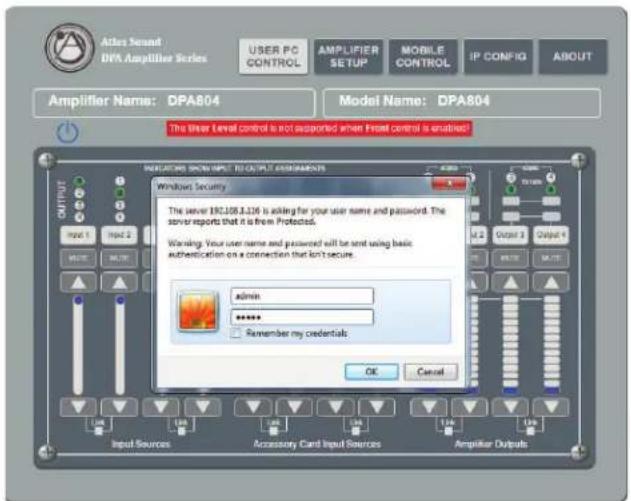631x501 pixels.
Task: Toggle Link checkbox for Outputs 1 and 2
Action: pos(448,431)
